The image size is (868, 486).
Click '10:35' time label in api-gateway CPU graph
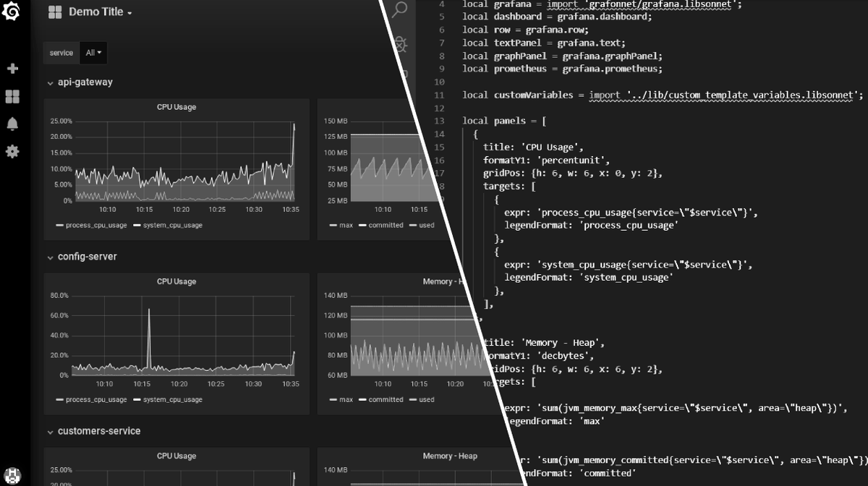(x=290, y=210)
